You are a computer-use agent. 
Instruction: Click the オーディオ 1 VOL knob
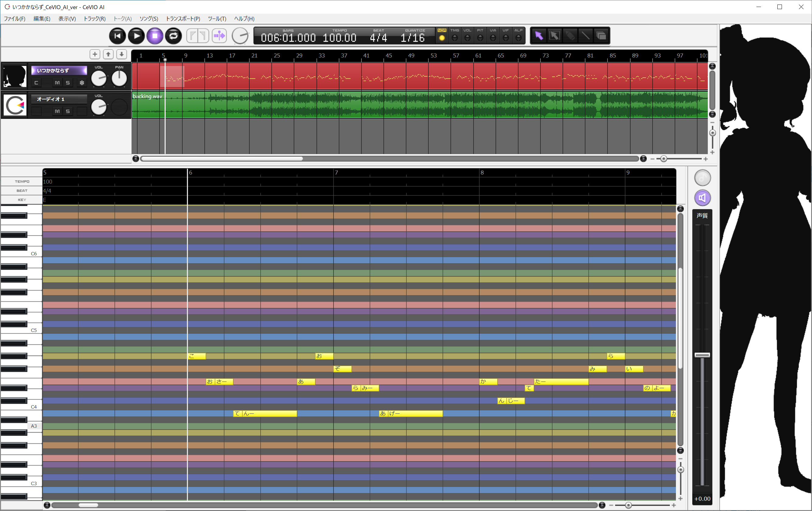99,107
